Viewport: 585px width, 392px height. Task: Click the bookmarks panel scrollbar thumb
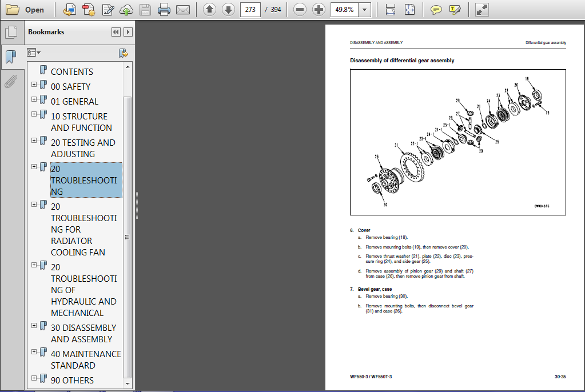(x=128, y=237)
